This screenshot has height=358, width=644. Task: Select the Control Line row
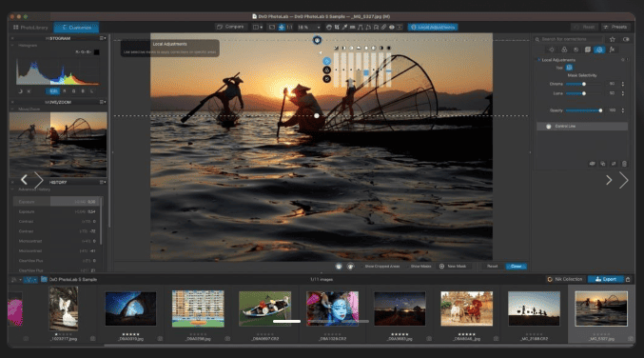582,127
